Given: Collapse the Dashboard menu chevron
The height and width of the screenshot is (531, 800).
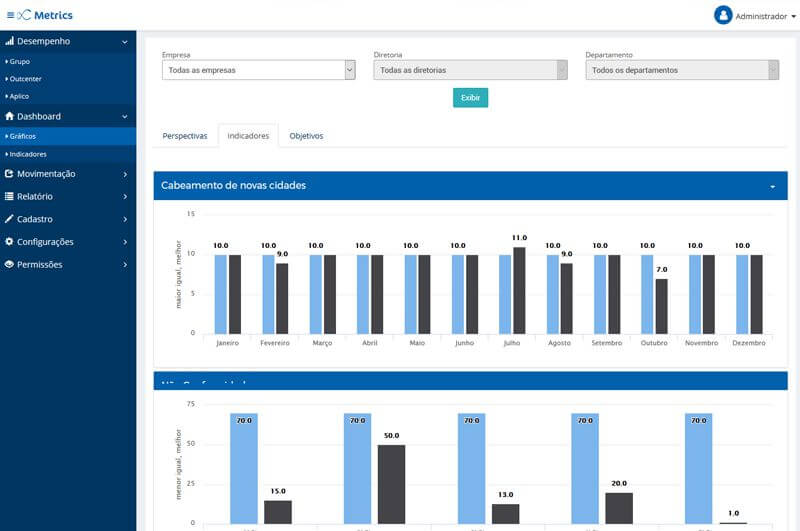Looking at the screenshot, I should (x=124, y=117).
